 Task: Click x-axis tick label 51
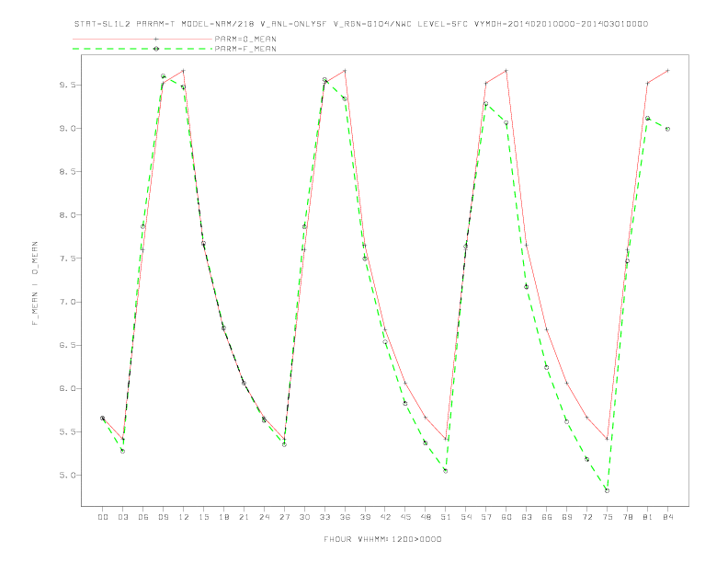pos(446,517)
